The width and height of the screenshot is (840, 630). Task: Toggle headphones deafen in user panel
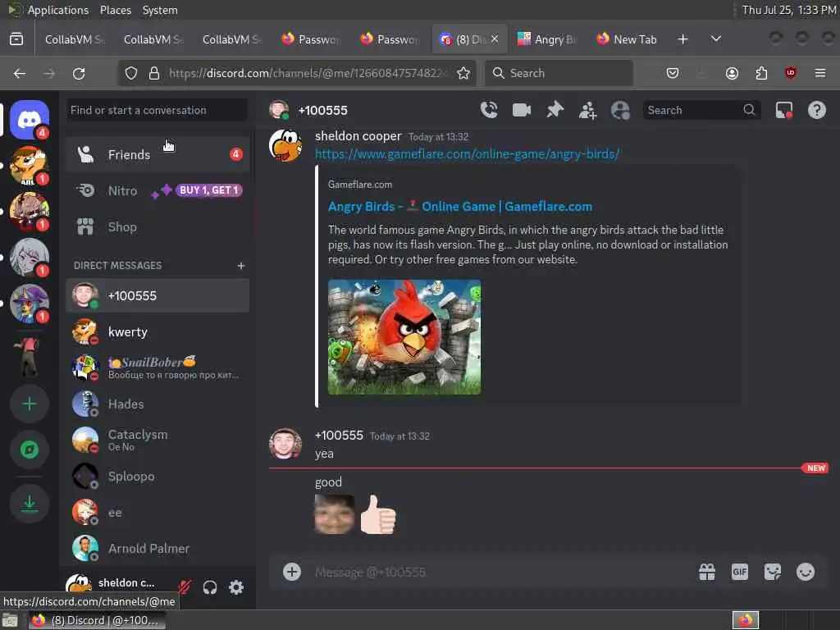tap(210, 587)
